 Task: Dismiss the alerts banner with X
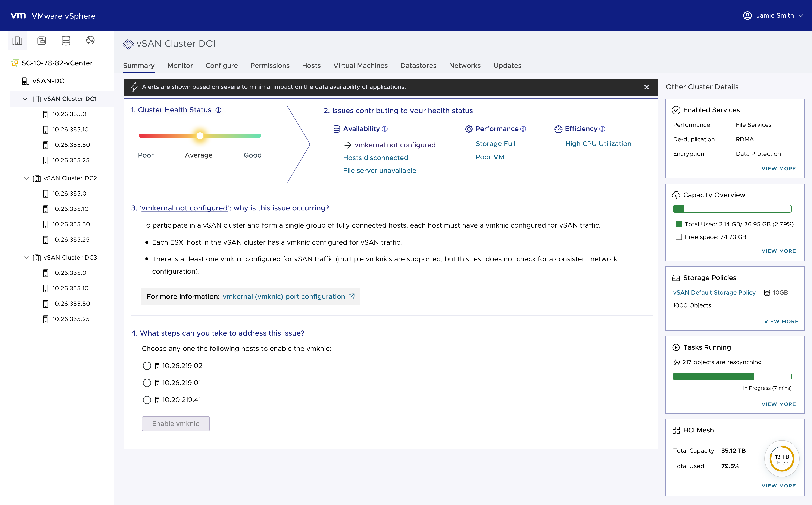point(646,87)
